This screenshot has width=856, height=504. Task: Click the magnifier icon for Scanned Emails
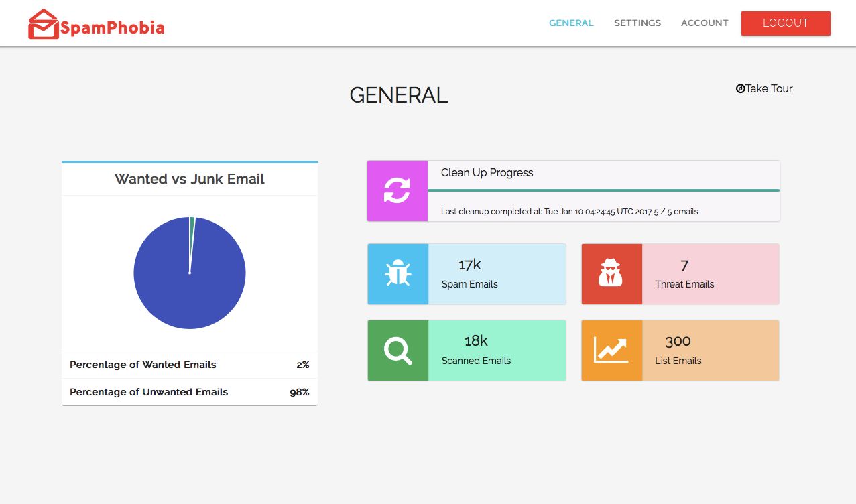pyautogui.click(x=397, y=350)
